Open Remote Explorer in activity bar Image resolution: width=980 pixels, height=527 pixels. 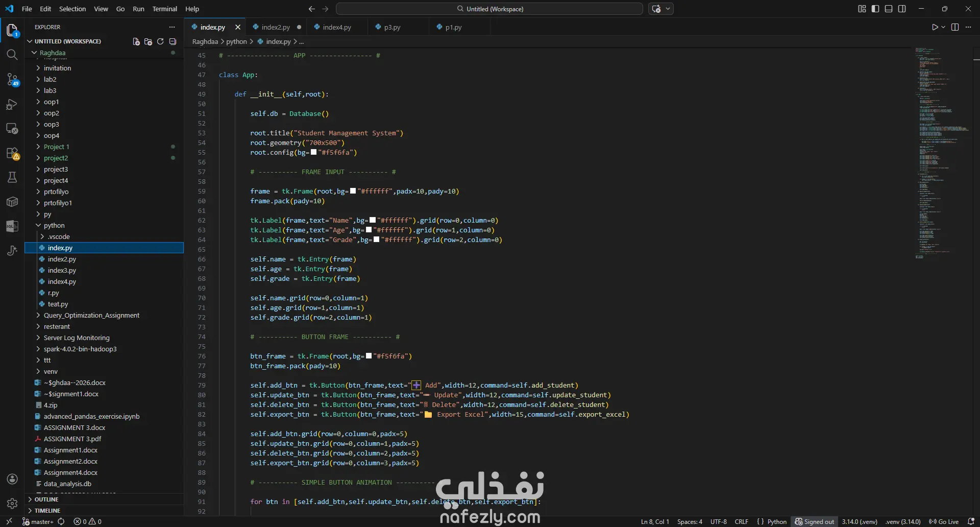click(12, 128)
